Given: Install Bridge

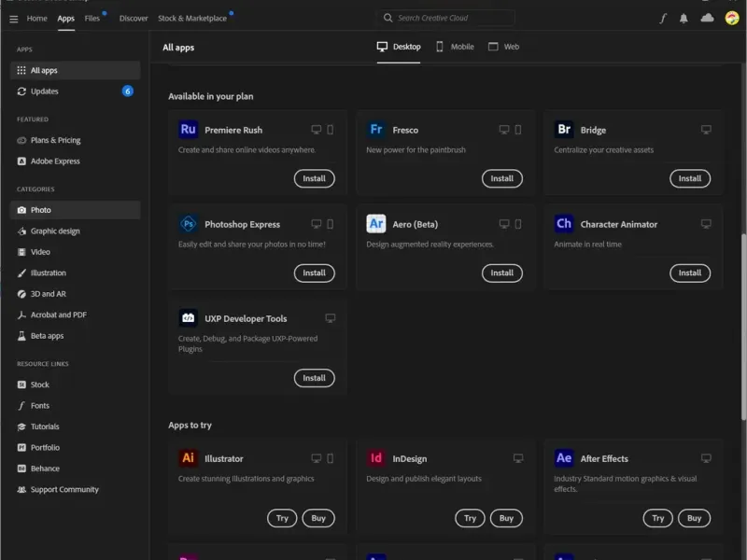Looking at the screenshot, I should pos(689,178).
